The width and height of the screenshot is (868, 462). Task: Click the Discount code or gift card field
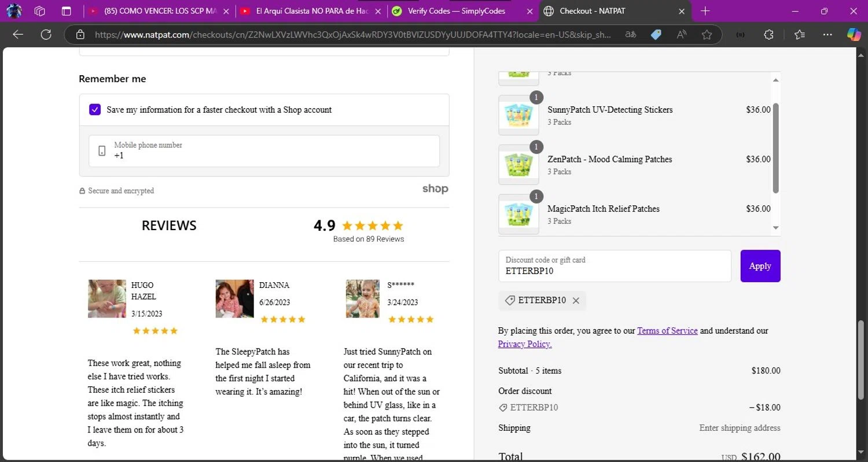(x=615, y=266)
